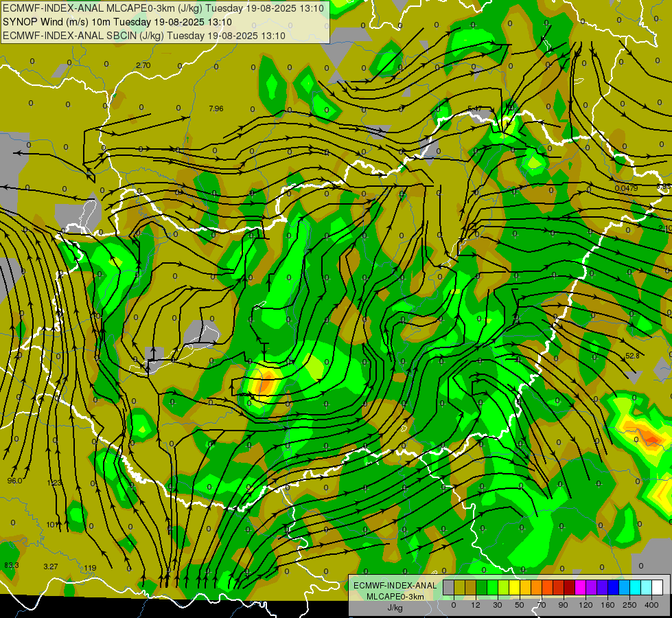The image size is (672, 618).
Task: Click the purple swatch after 120
Action: click(592, 588)
